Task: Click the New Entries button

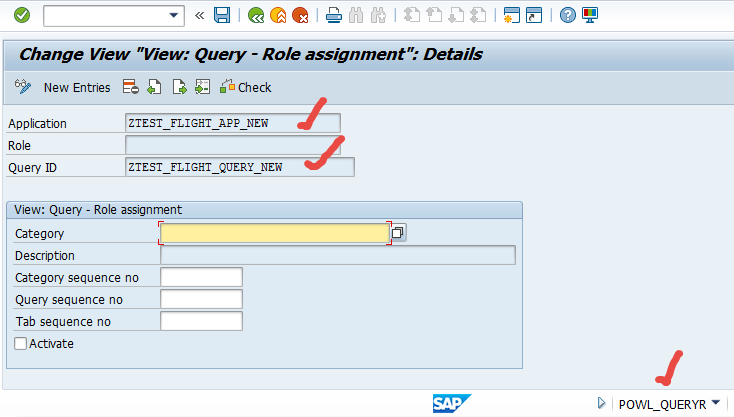Action: click(x=77, y=88)
